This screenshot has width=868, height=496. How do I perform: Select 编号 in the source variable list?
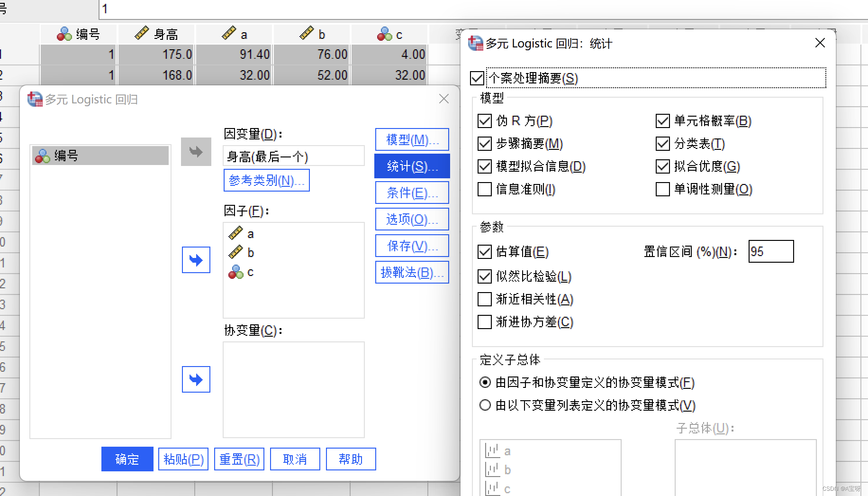(x=100, y=156)
